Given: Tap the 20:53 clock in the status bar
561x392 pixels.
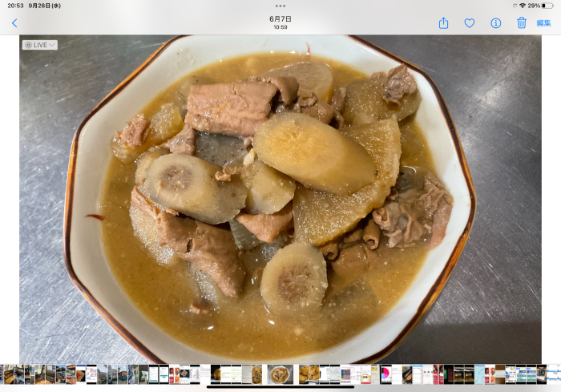Looking at the screenshot, I should pyautogui.click(x=15, y=6).
